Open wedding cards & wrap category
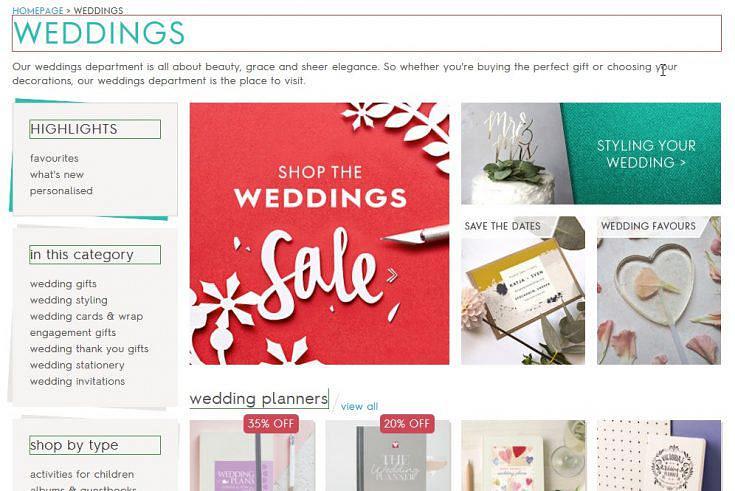 (x=86, y=317)
